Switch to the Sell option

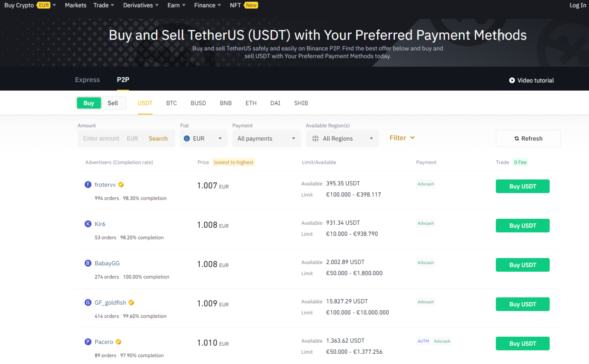click(x=113, y=103)
